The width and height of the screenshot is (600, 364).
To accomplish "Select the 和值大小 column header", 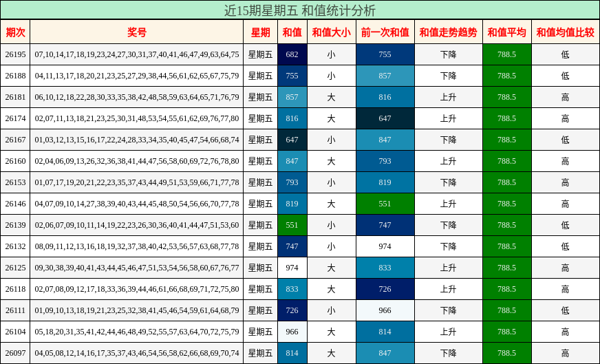I will pos(332,32).
